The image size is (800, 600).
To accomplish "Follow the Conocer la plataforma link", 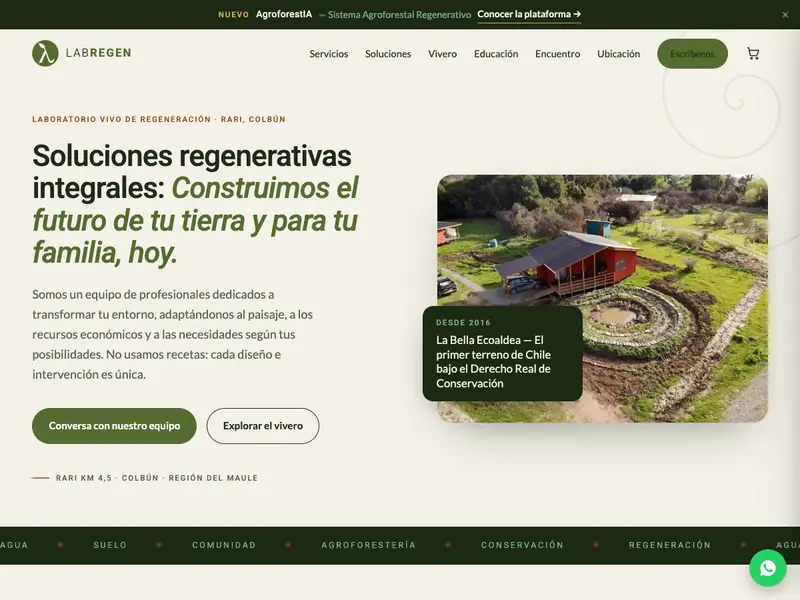I will (x=529, y=14).
